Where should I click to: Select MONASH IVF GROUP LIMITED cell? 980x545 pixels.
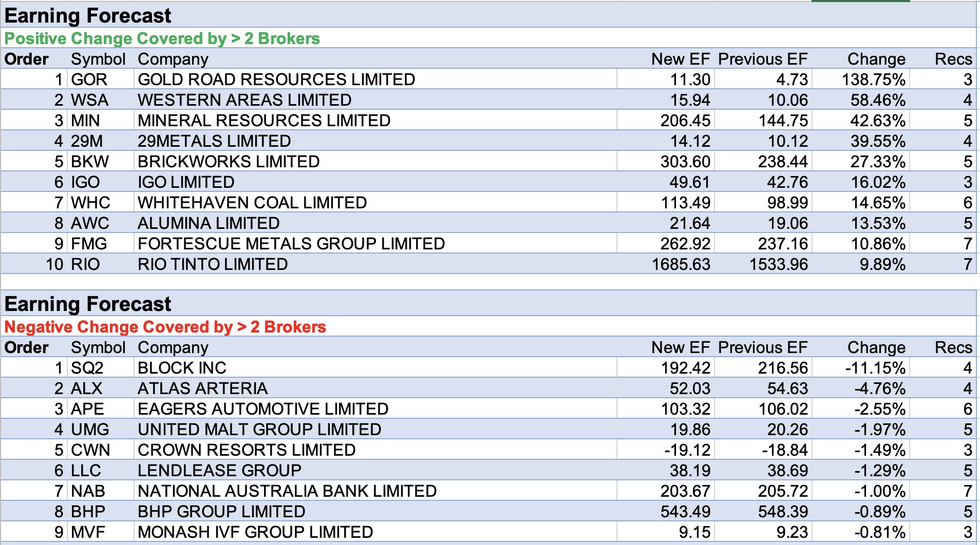click(255, 532)
